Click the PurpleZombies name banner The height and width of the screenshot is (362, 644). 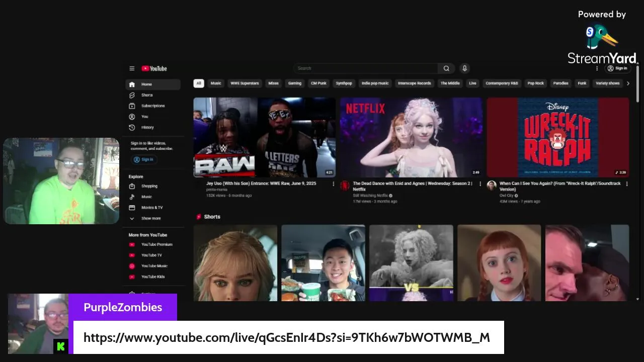pos(123,307)
